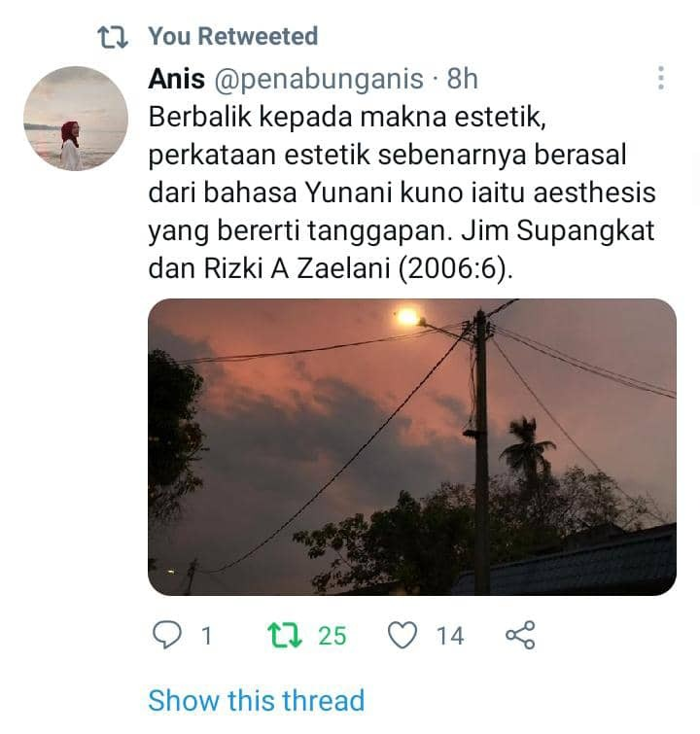700x734 pixels.
Task: Click the reply speech bubble icon
Action: (x=166, y=635)
